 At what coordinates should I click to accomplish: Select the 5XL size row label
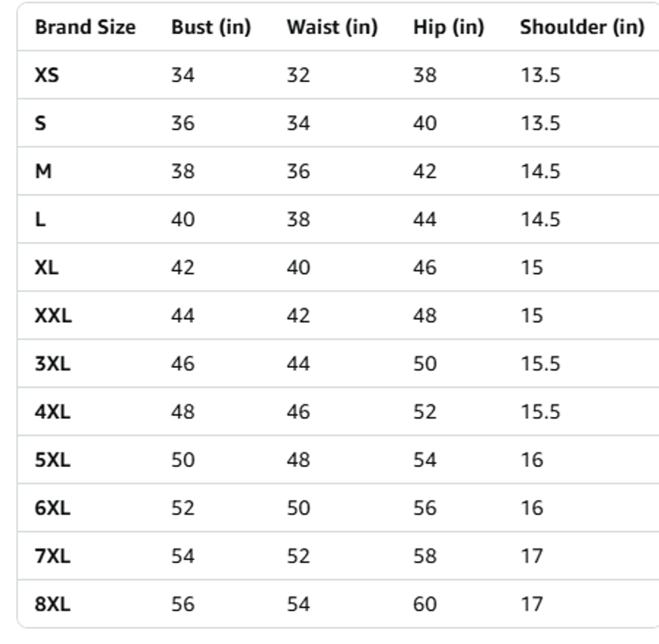pyautogui.click(x=52, y=459)
